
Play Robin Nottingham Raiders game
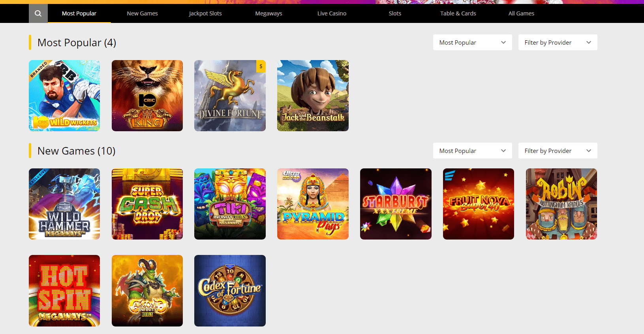(x=561, y=204)
